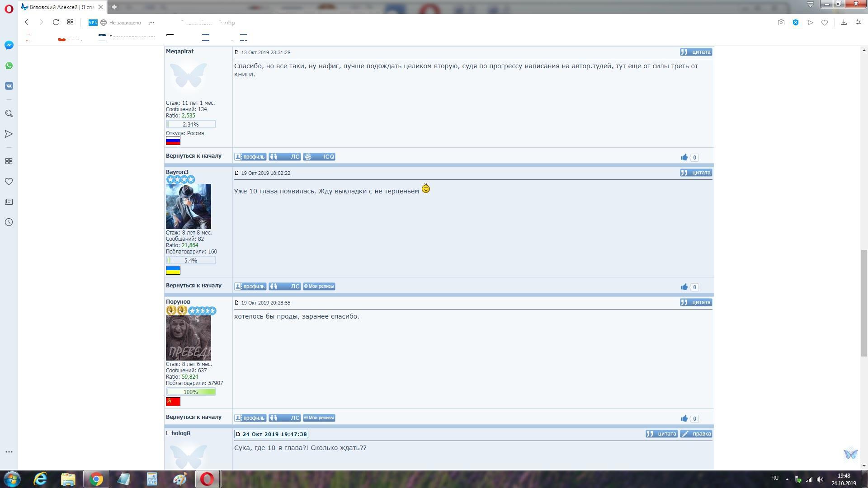
Task: Expand sidebar three-dots options
Action: point(9,452)
